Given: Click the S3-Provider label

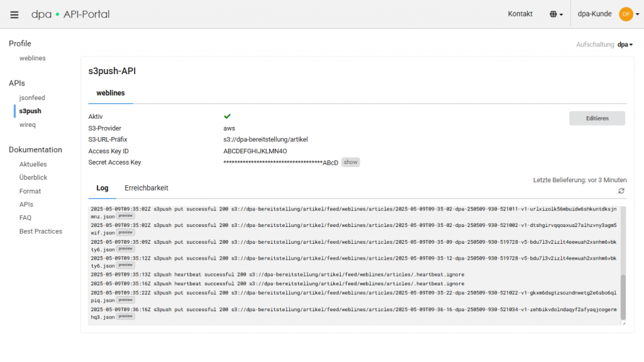Looking at the screenshot, I should pyautogui.click(x=105, y=128).
